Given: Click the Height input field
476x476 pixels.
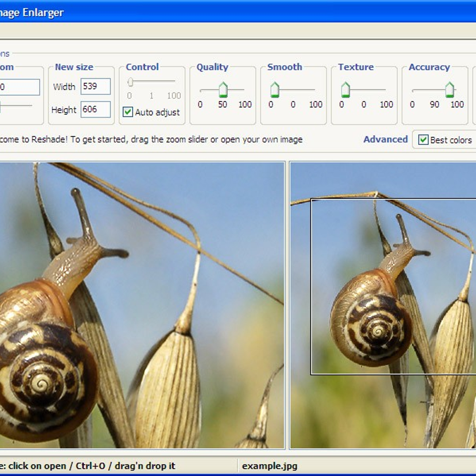Looking at the screenshot, I should point(95,109).
